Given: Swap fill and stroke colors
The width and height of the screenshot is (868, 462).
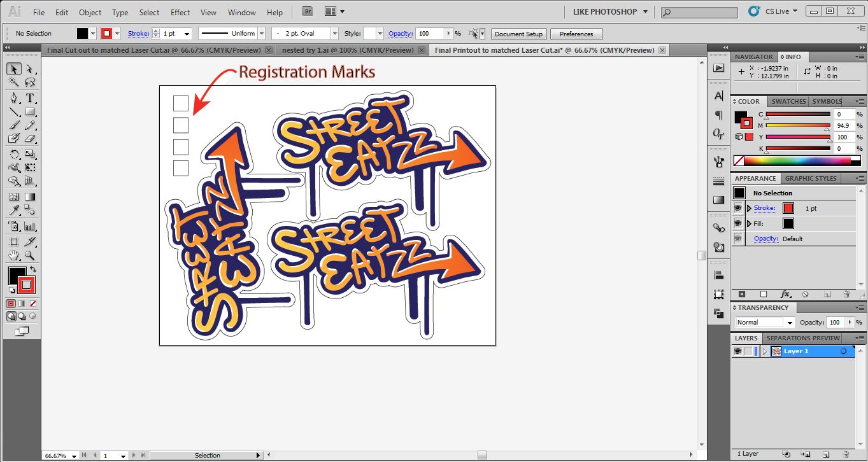Looking at the screenshot, I should (x=33, y=270).
